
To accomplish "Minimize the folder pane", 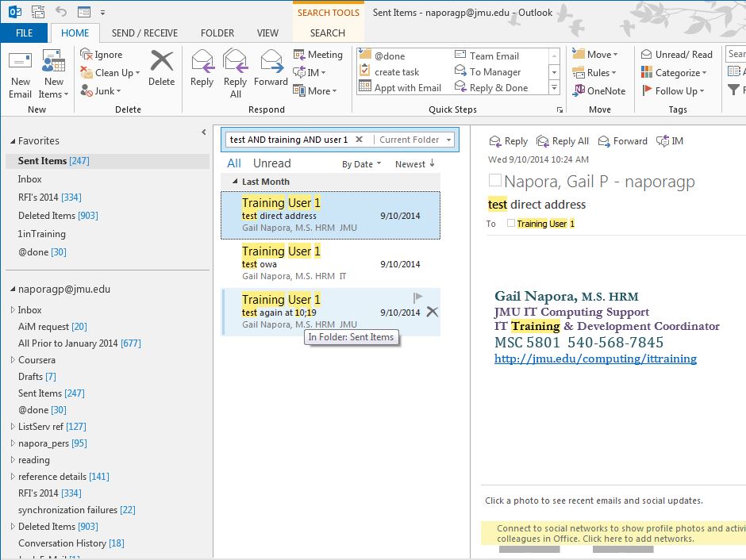I will point(204,132).
